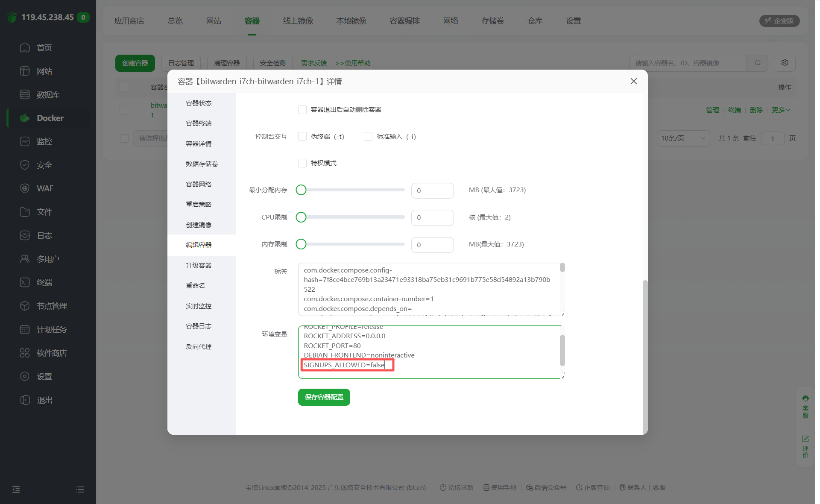Open the monitoring icon in sidebar
Image resolution: width=820 pixels, height=504 pixels.
coord(25,141)
